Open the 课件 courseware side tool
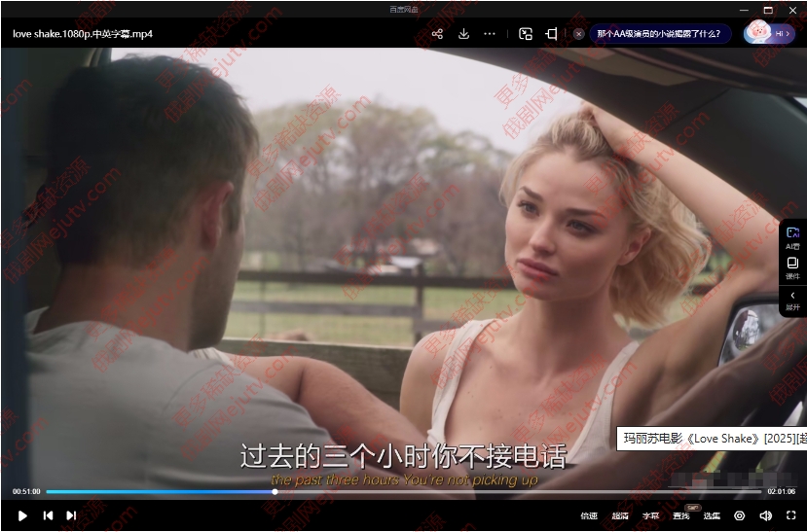 792,268
